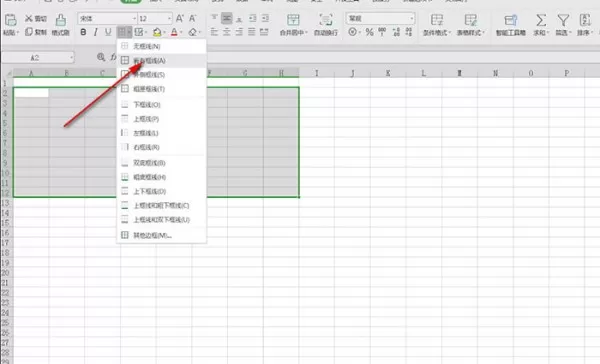This screenshot has height=364, width=600.
Task: Click the draw-border table icon
Action: coord(139,32)
